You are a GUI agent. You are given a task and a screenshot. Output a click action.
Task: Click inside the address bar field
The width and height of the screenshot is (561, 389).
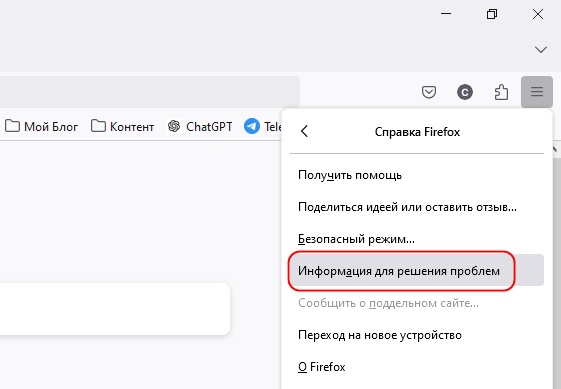click(x=150, y=92)
